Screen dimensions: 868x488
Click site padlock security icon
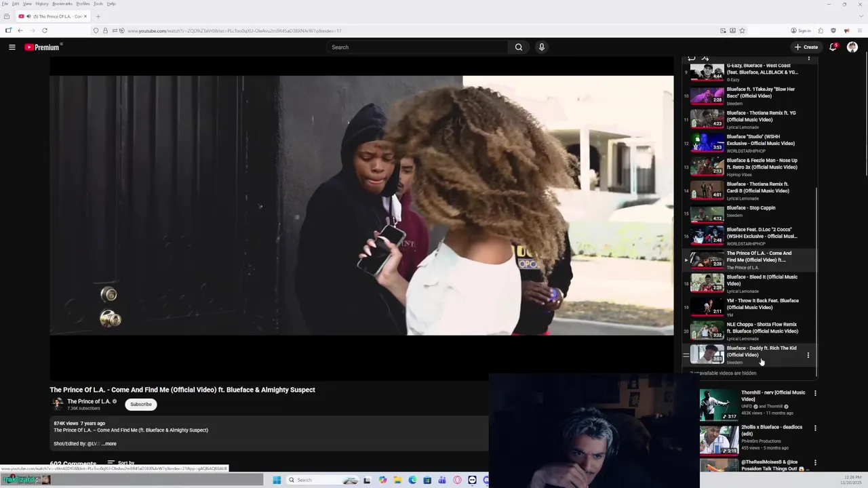click(x=104, y=30)
